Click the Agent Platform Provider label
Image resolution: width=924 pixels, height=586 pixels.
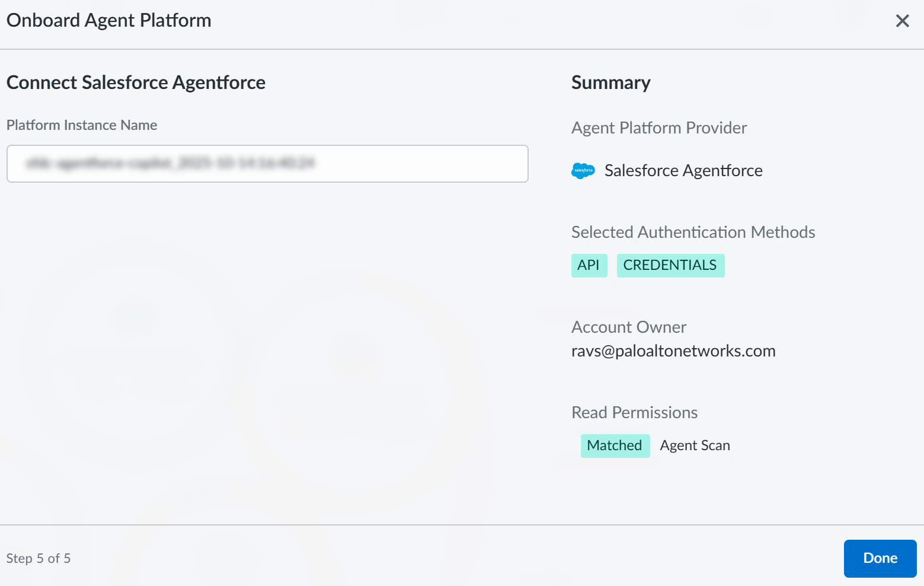pos(658,128)
